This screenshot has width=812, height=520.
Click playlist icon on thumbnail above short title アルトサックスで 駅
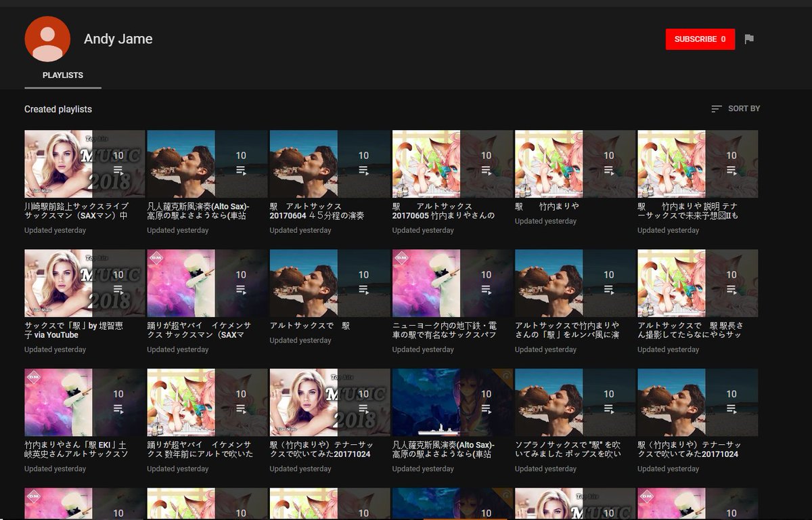[363, 289]
